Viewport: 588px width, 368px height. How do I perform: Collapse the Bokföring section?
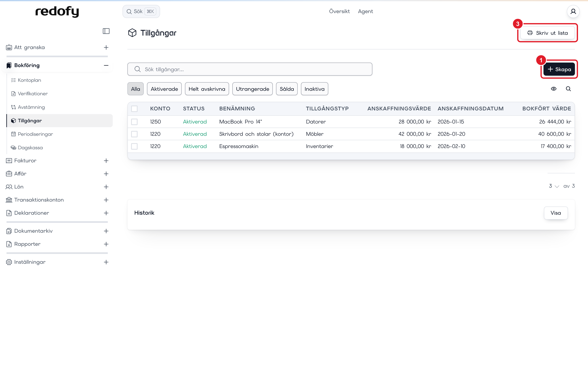[x=106, y=65]
